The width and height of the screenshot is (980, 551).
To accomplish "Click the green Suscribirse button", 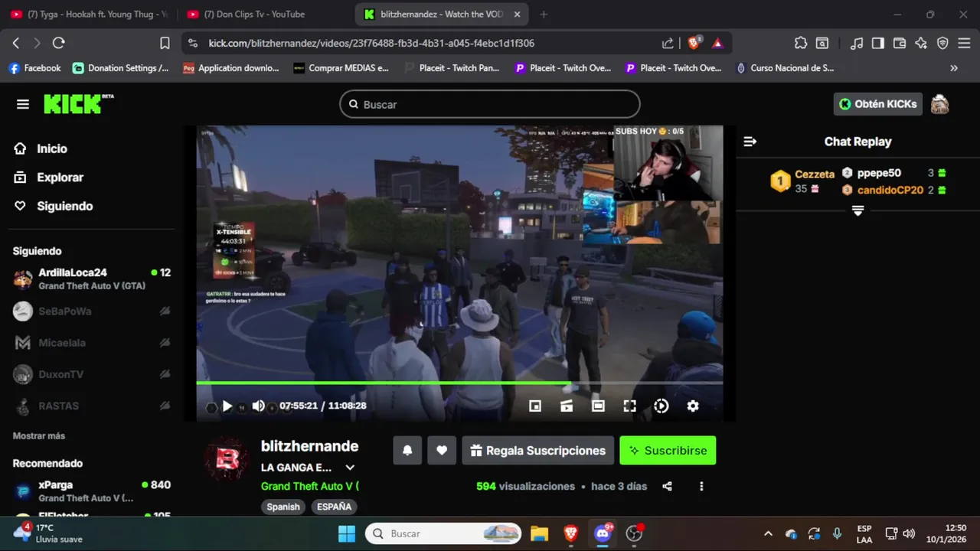I will pyautogui.click(x=668, y=451).
